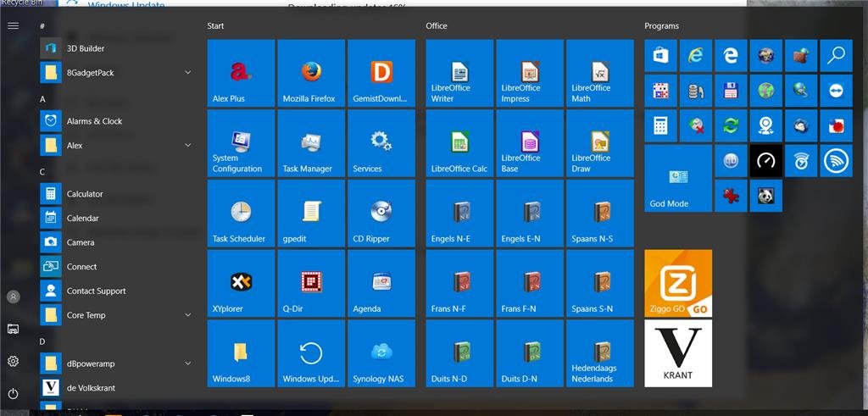Launch the gpedit tile
The height and width of the screenshot is (416, 868).
[x=311, y=214]
